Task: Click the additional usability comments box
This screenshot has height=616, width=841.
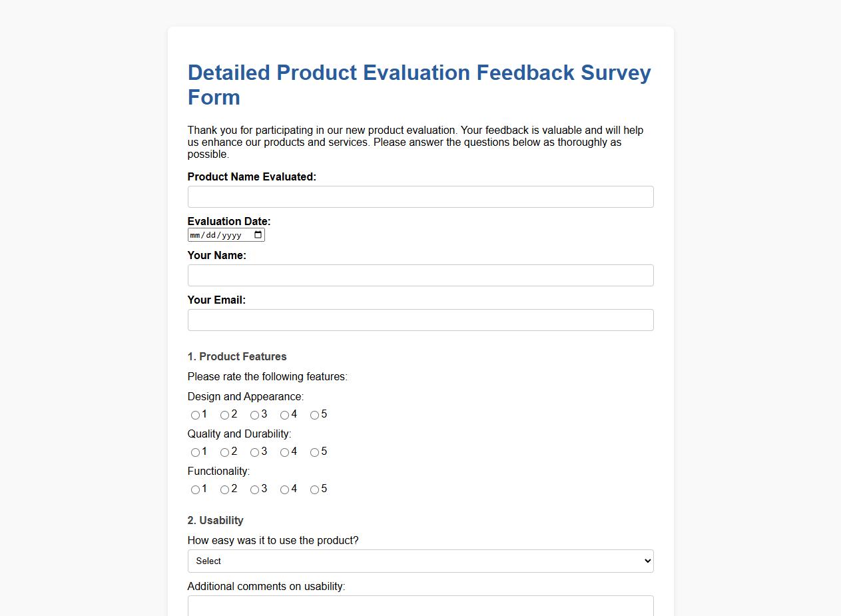Action: (420, 606)
